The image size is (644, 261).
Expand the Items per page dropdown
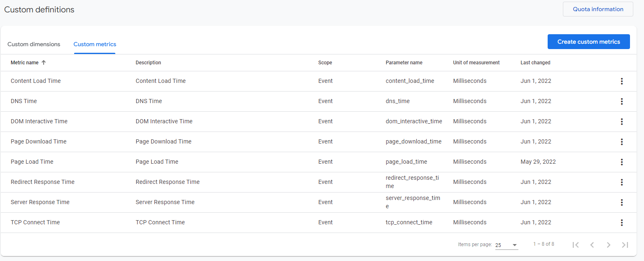pyautogui.click(x=506, y=245)
